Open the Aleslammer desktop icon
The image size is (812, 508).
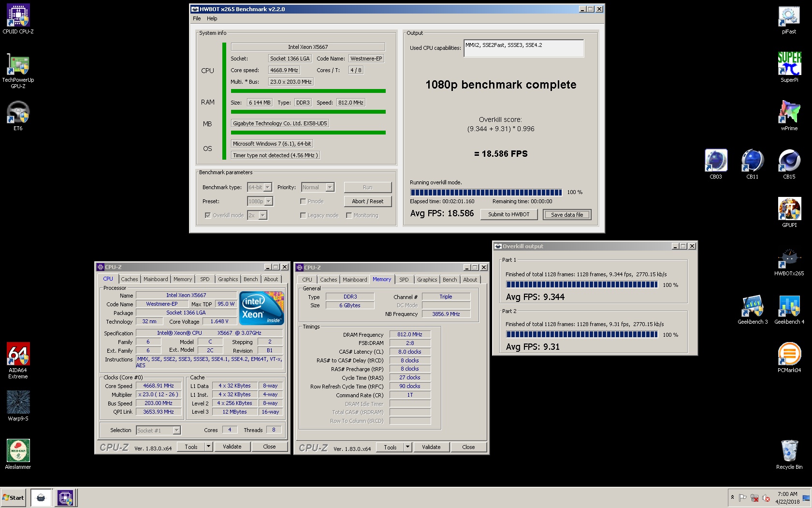pos(18,455)
